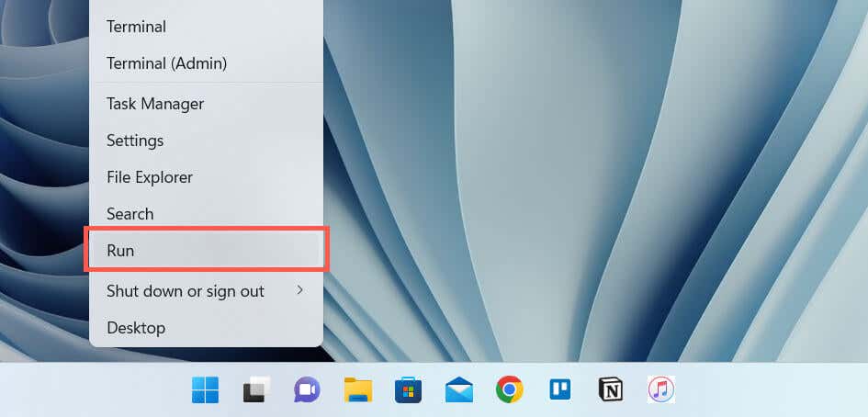Click the plain Terminal menu entry

[136, 27]
